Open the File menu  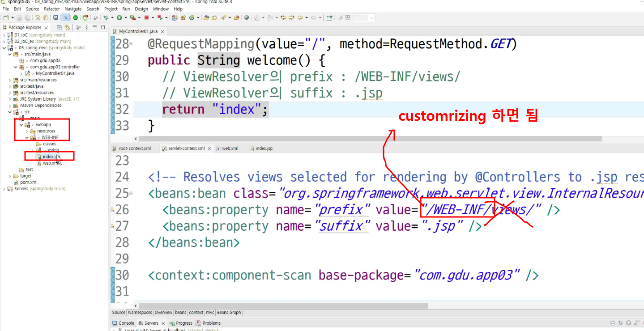point(6,9)
